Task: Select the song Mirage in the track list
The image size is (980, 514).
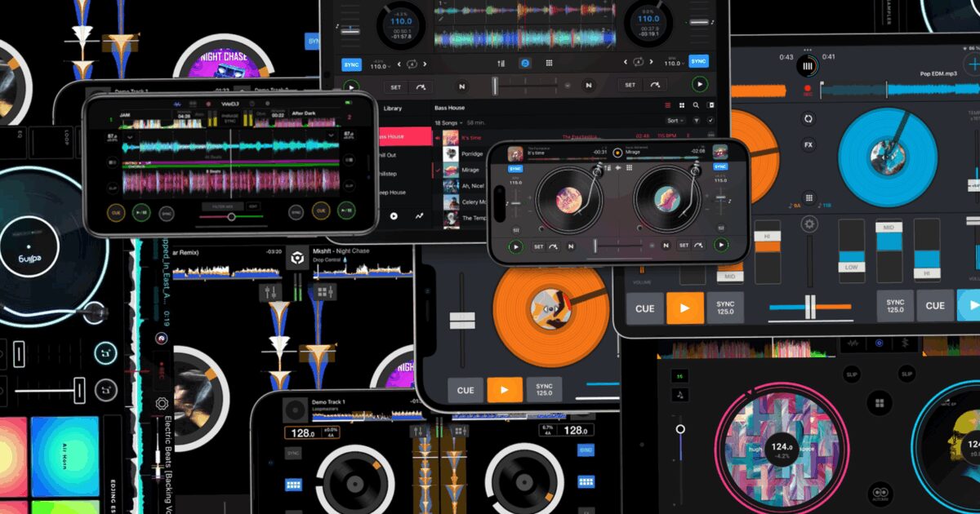Action: [x=470, y=170]
